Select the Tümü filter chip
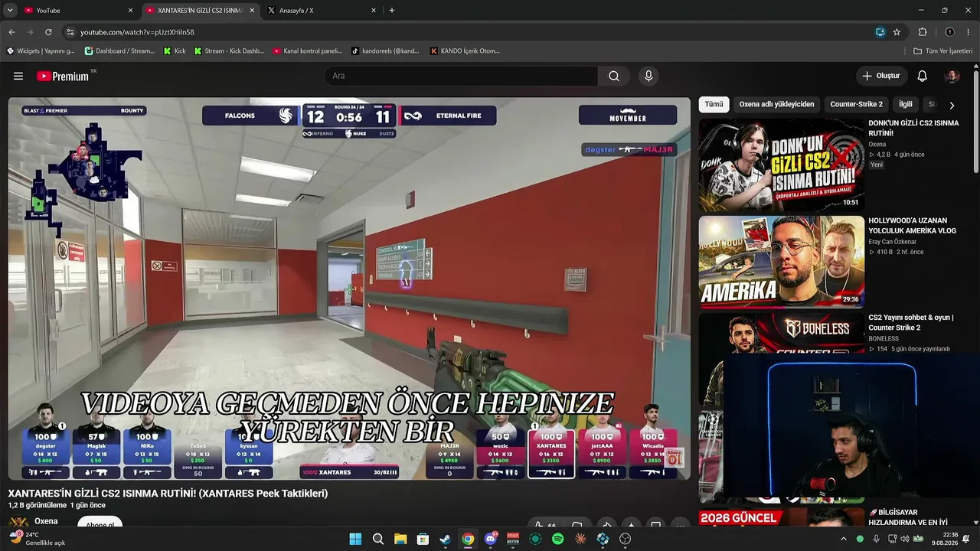Image resolution: width=980 pixels, height=551 pixels. (714, 104)
